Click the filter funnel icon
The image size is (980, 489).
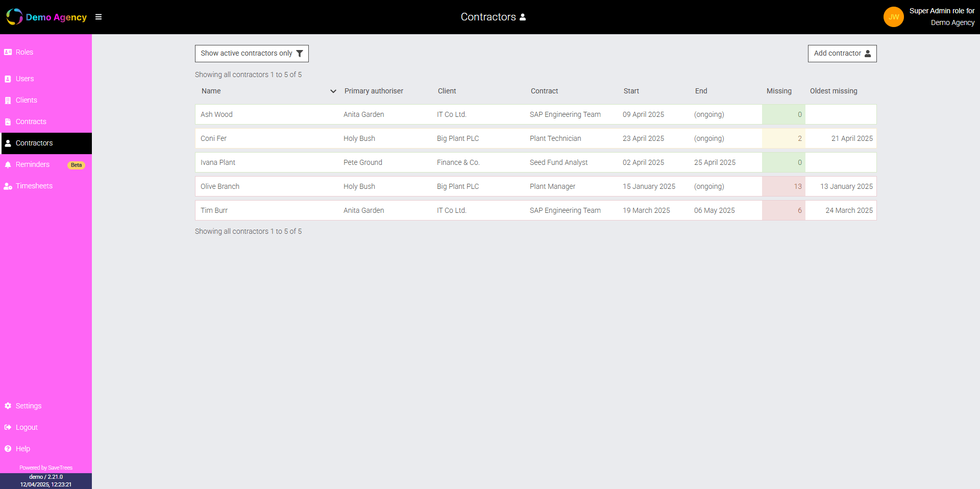[300, 53]
